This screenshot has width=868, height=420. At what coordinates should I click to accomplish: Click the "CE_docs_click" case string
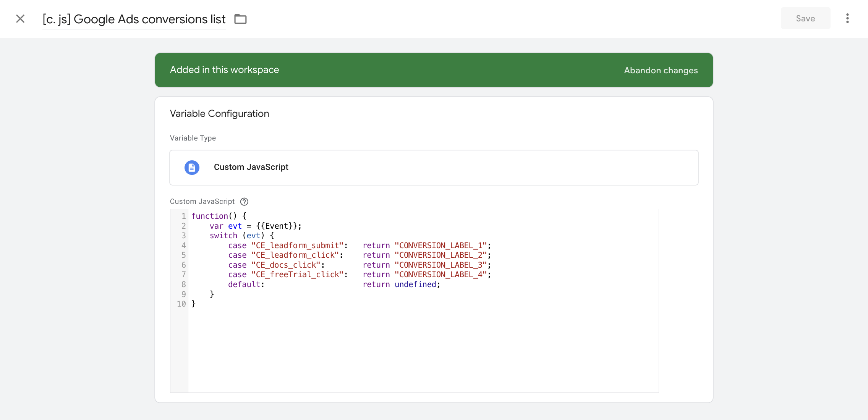286,265
